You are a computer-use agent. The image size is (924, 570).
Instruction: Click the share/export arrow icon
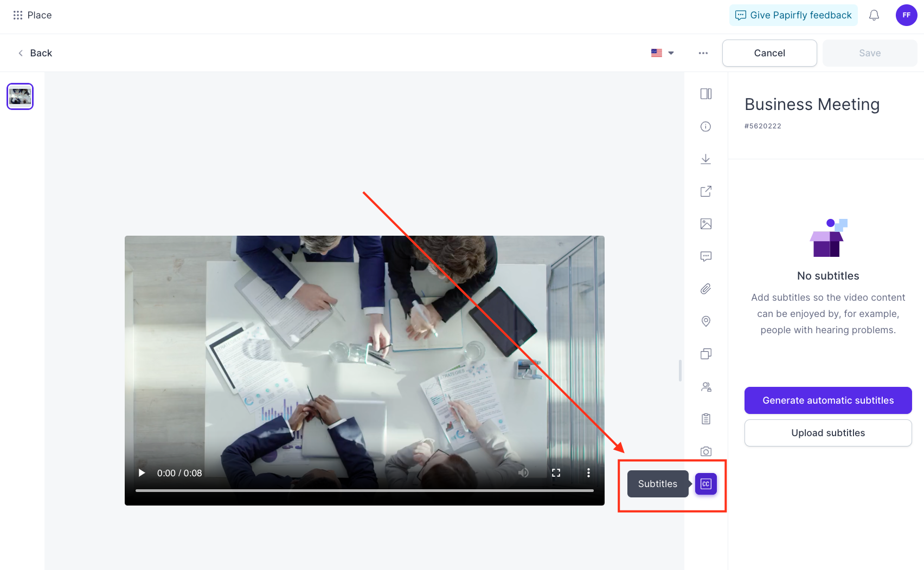pos(706,191)
